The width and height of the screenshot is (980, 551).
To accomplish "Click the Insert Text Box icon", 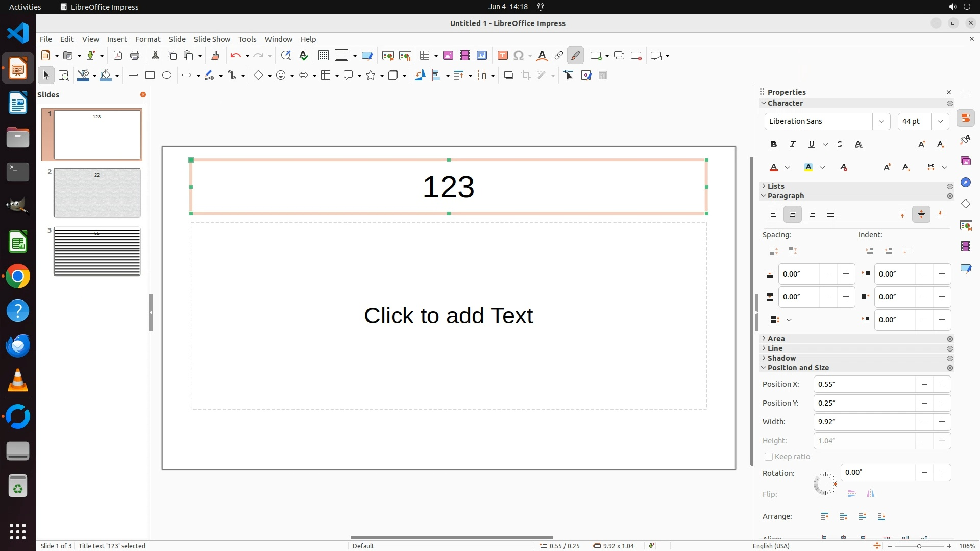I will [502, 56].
